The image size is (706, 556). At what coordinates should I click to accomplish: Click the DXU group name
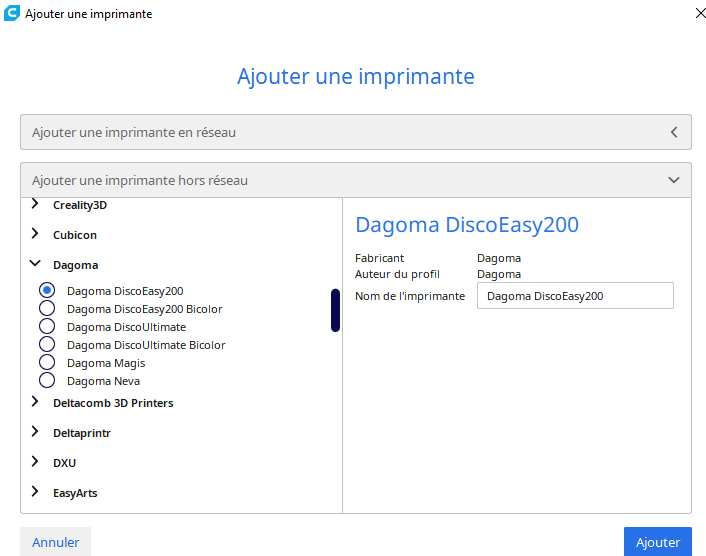click(x=64, y=463)
